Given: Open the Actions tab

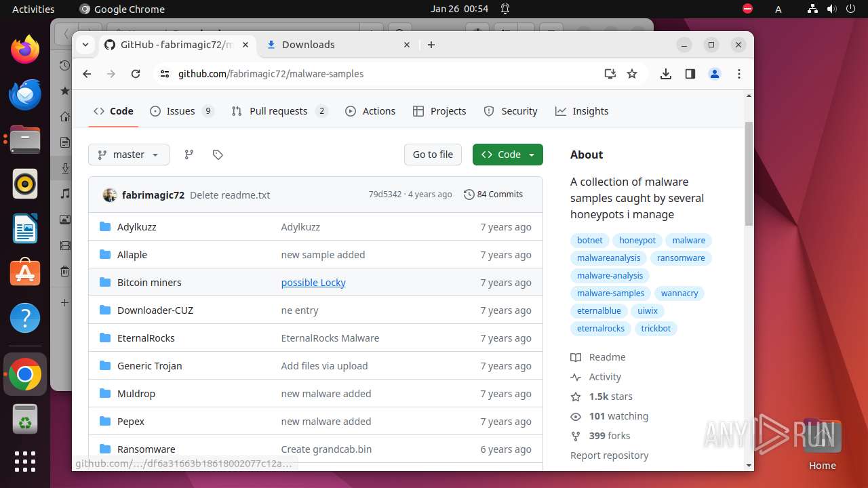Looking at the screenshot, I should [370, 111].
